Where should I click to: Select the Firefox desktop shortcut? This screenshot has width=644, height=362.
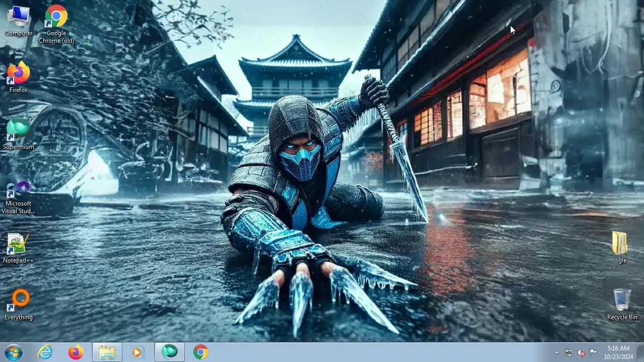(x=19, y=77)
